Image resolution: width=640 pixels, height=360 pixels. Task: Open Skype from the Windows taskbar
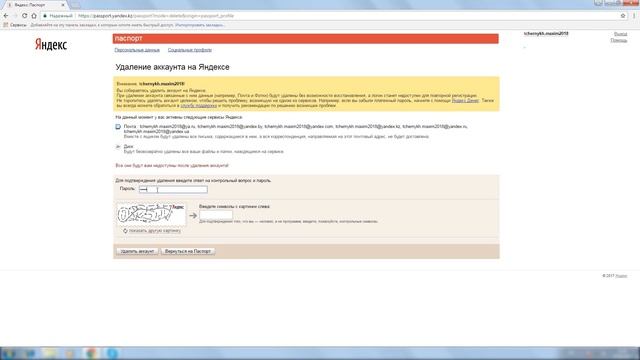[112, 353]
